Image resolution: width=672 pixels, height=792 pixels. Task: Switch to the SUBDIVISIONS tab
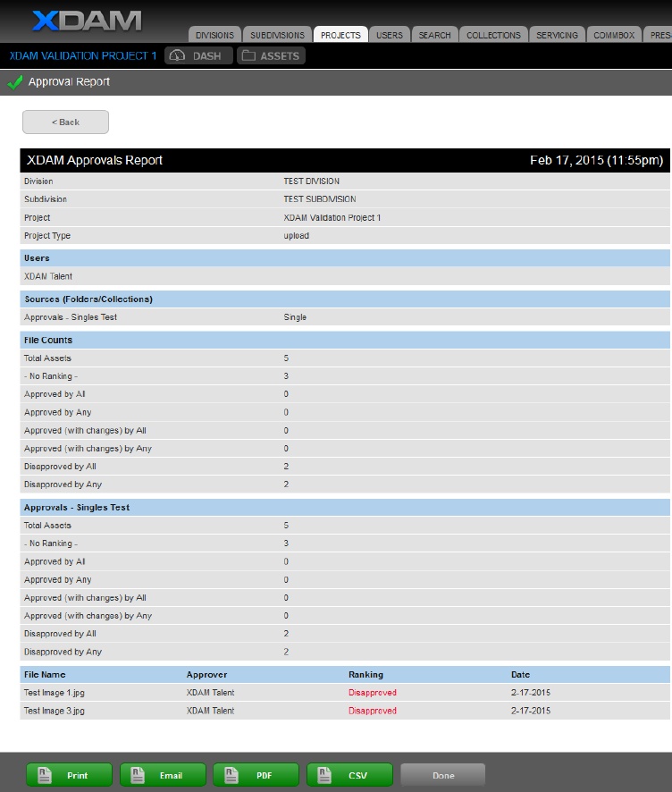pyautogui.click(x=277, y=35)
